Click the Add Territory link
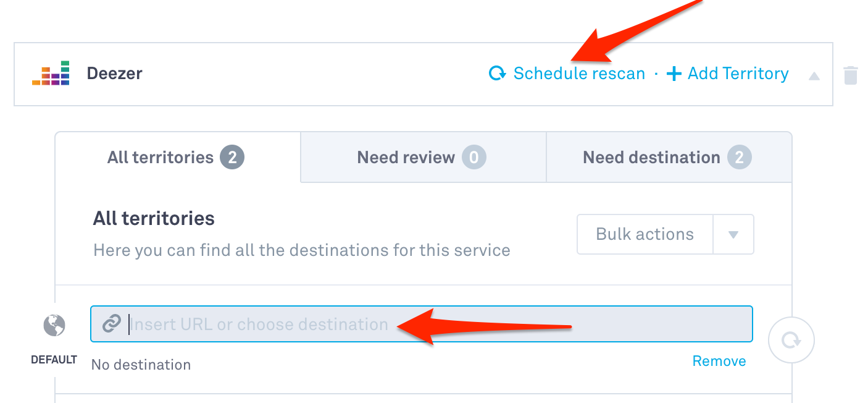Image resolution: width=868 pixels, height=403 pixels. [x=738, y=74]
